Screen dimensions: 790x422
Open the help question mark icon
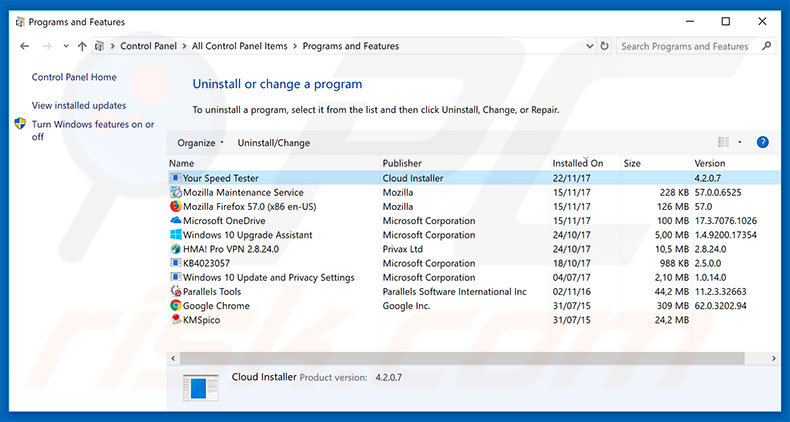pos(762,143)
